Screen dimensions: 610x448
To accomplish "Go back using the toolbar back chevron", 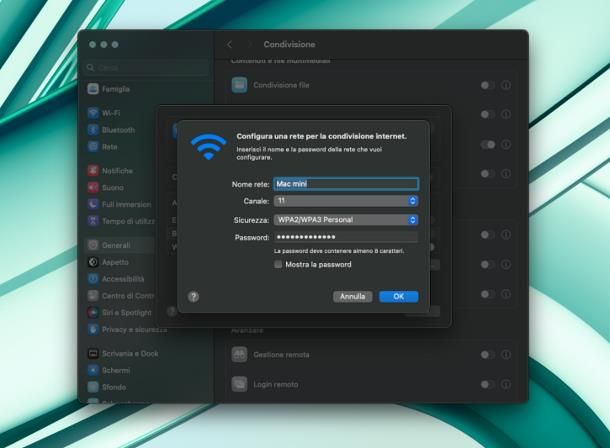I will point(230,44).
